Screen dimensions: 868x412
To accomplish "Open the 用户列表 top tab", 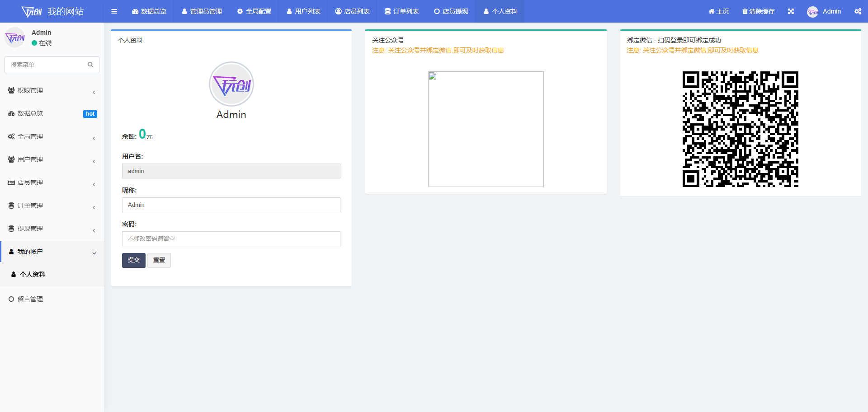I will tap(303, 11).
